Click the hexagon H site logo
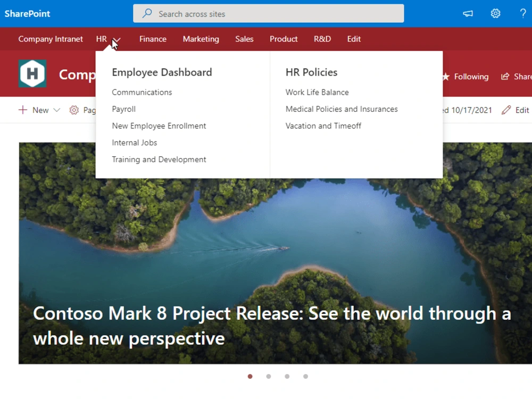Viewport: 532px width, 399px height. (x=32, y=73)
